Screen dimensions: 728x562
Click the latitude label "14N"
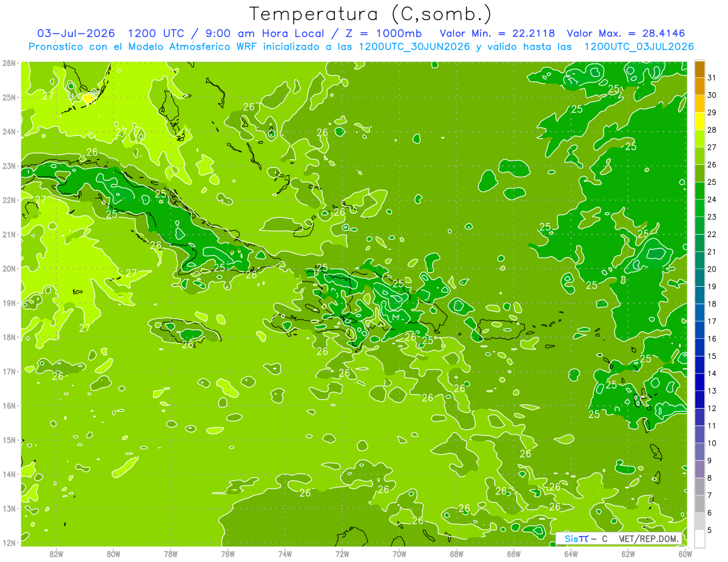tap(9, 474)
